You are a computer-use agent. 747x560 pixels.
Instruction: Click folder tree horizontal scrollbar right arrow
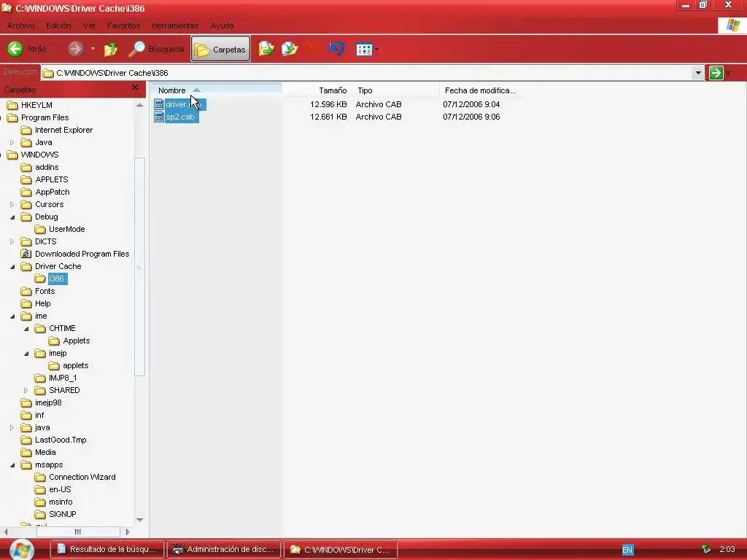(x=127, y=532)
